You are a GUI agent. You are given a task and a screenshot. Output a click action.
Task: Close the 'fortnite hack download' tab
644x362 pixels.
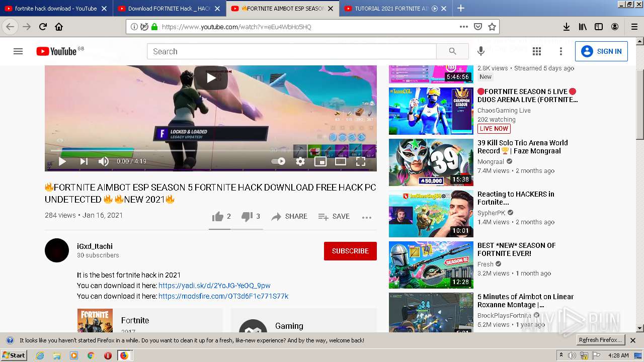[x=104, y=9]
